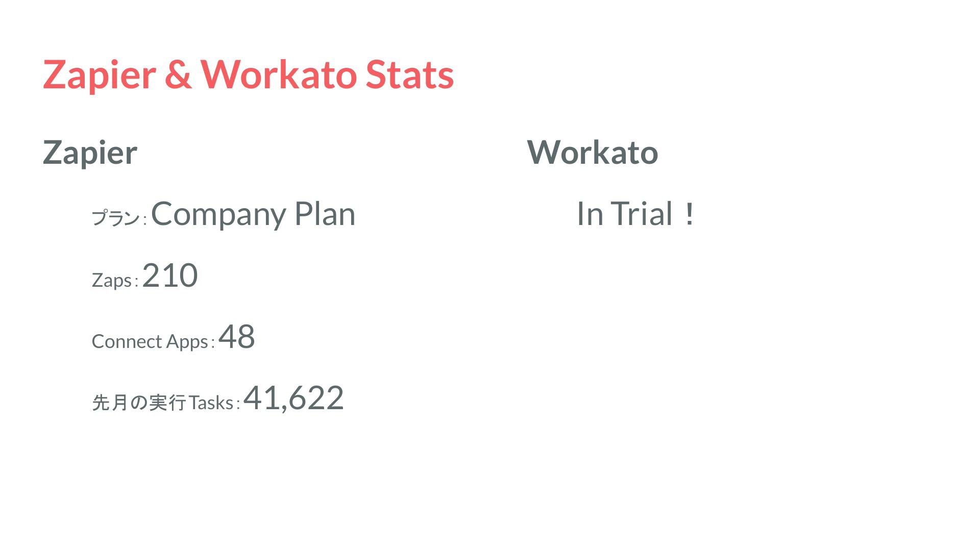Click the In Trial text

pyautogui.click(x=625, y=214)
